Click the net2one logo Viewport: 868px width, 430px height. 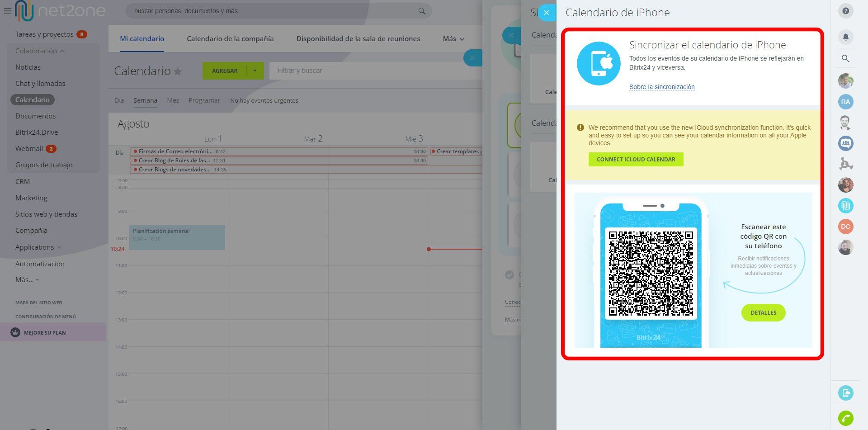click(x=60, y=11)
